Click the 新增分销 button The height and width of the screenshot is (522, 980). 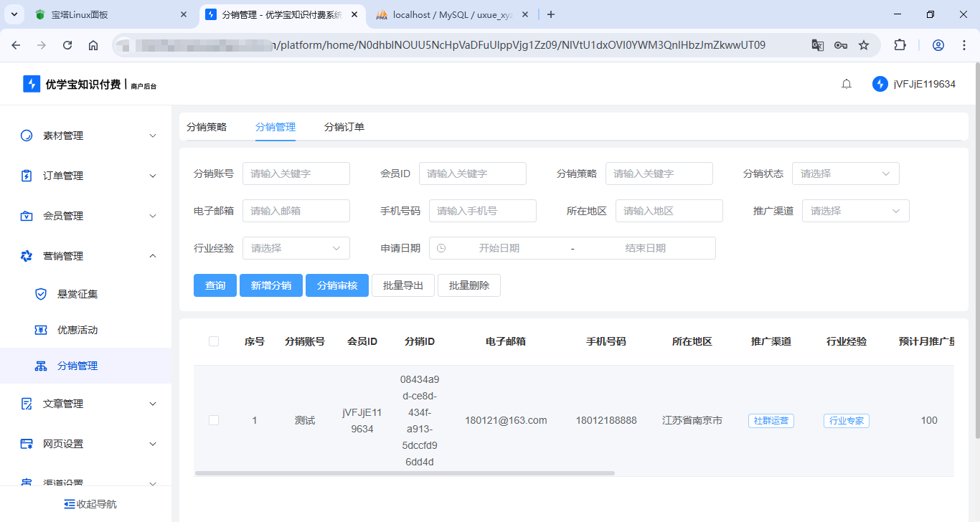pos(270,285)
